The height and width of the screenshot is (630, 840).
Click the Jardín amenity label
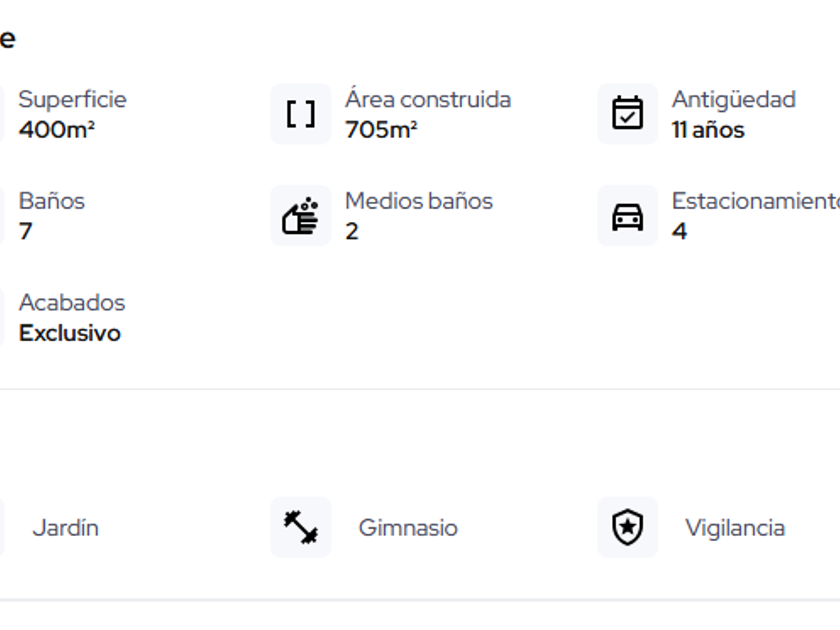point(65,528)
